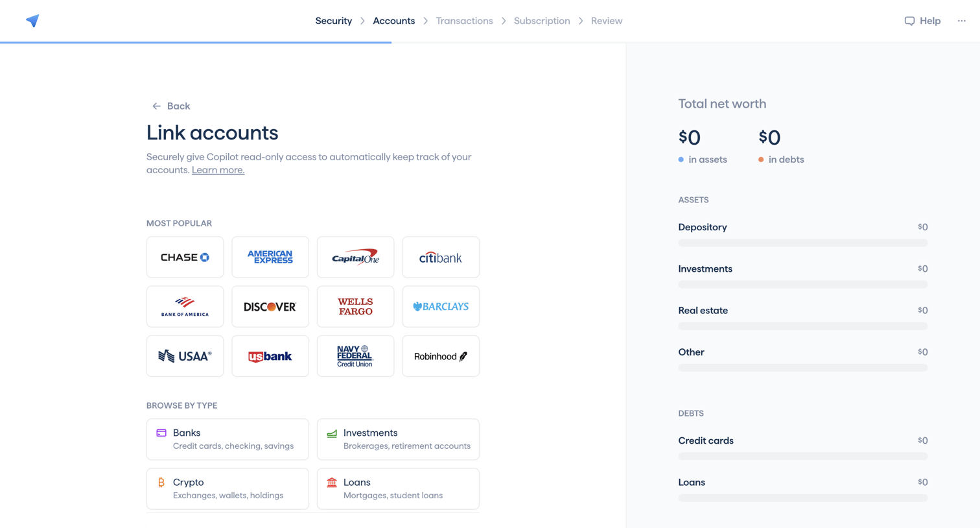Go to the Subscription step
The height and width of the screenshot is (528, 980).
point(542,21)
